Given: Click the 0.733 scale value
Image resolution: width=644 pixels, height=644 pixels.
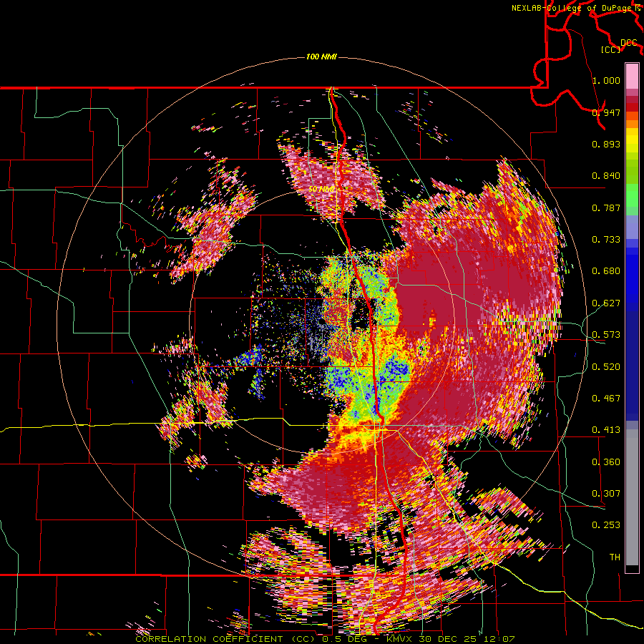Looking at the screenshot, I should click(606, 239).
